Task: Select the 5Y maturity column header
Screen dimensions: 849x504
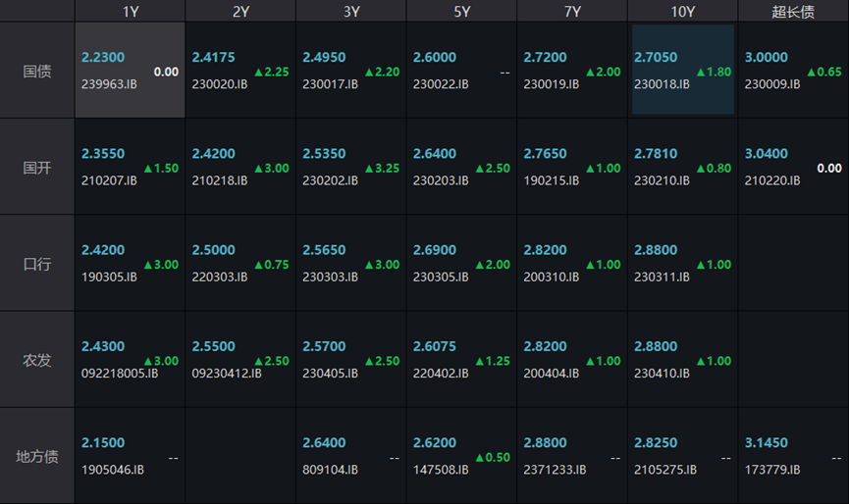Action: [x=461, y=12]
